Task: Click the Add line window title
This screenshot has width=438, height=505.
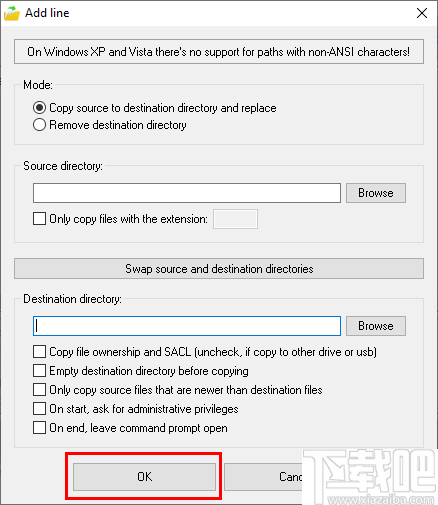Action: [47, 13]
